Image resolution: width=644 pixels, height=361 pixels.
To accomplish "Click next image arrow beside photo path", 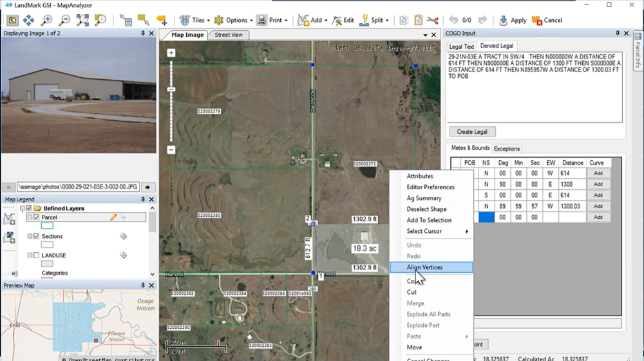I will coord(147,187).
